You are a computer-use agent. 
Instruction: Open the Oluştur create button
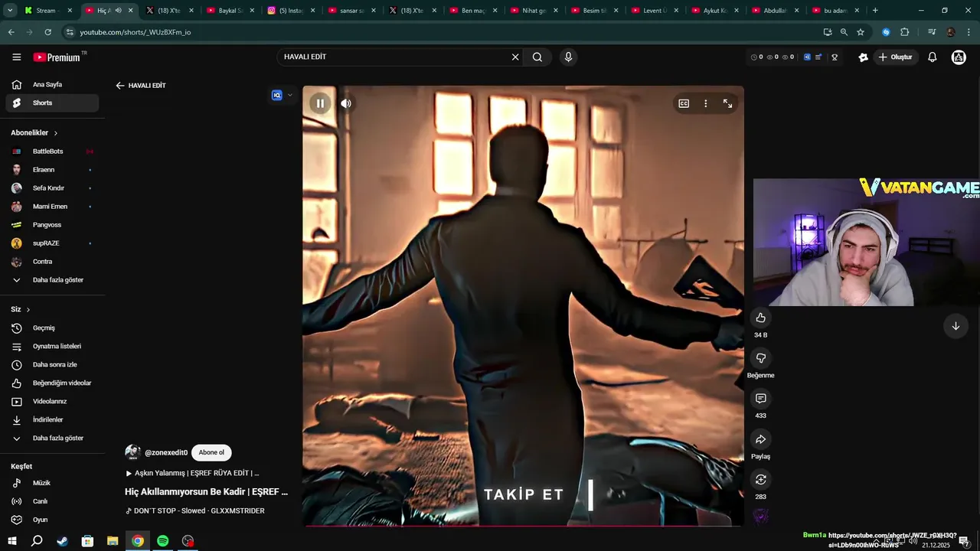pyautogui.click(x=896, y=57)
